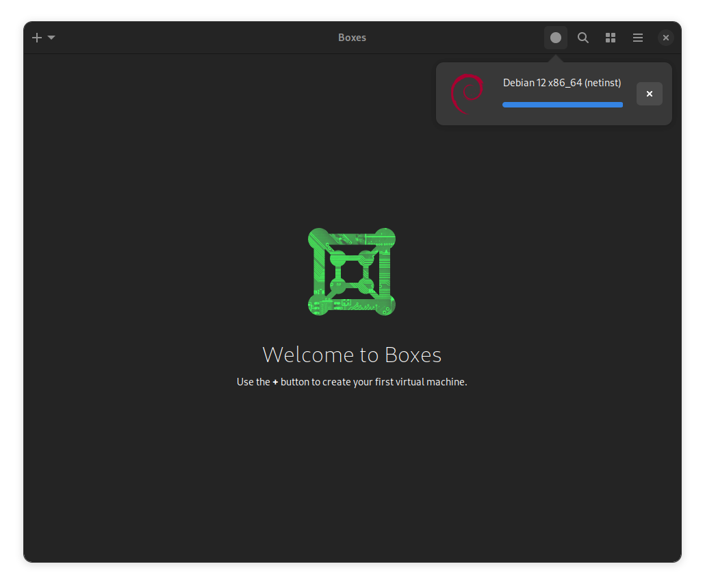
Task: Click the "Debian 12 x86_64 (netinst)" label
Action: [562, 83]
